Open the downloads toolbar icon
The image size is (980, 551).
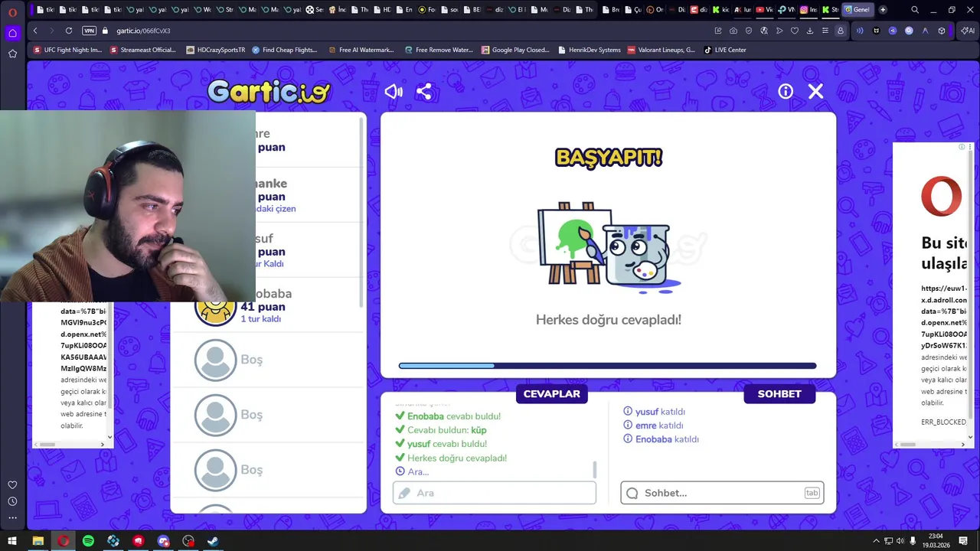click(810, 31)
